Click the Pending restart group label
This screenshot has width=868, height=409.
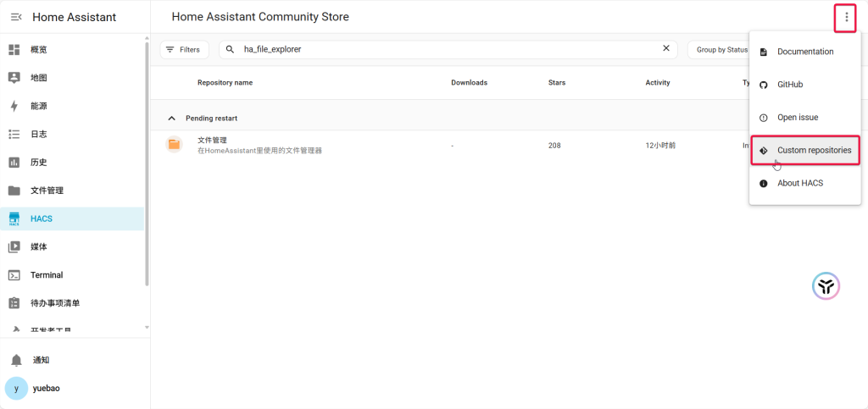click(x=211, y=119)
